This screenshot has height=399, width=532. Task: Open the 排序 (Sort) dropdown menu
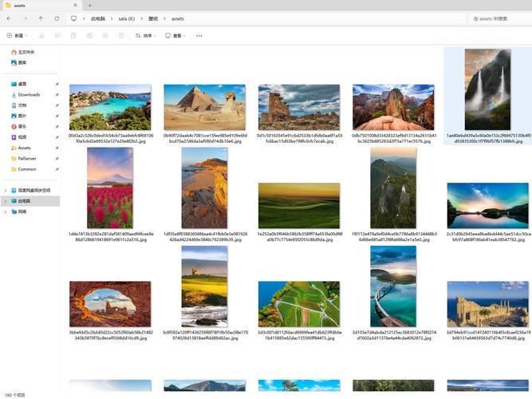145,36
